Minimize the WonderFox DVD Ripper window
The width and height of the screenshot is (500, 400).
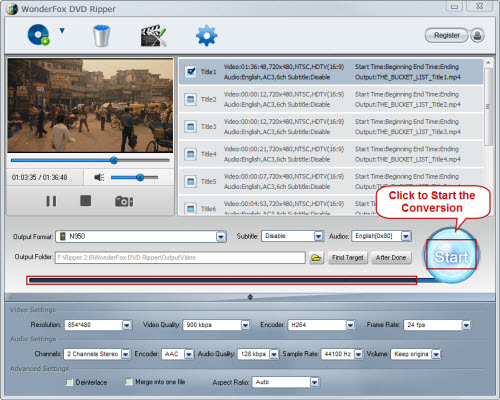click(454, 6)
